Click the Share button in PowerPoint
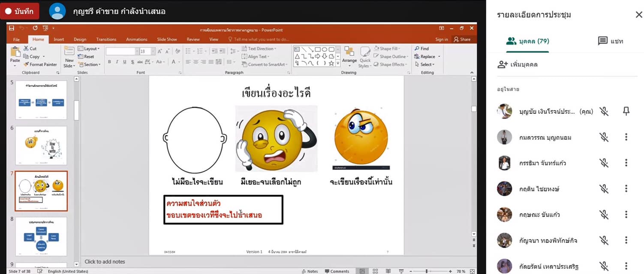Viewport: 644px width, 274px height. pos(462,39)
